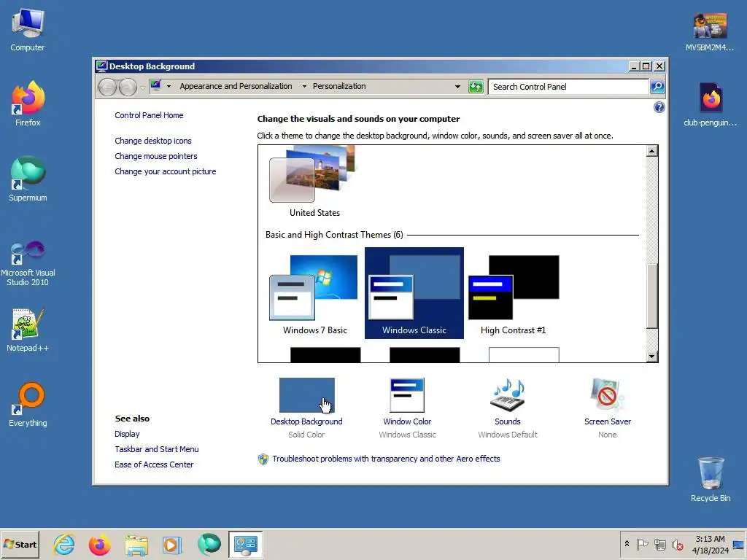The height and width of the screenshot is (560, 747).
Task: Open the Screen Saver settings icon
Action: coord(607,394)
